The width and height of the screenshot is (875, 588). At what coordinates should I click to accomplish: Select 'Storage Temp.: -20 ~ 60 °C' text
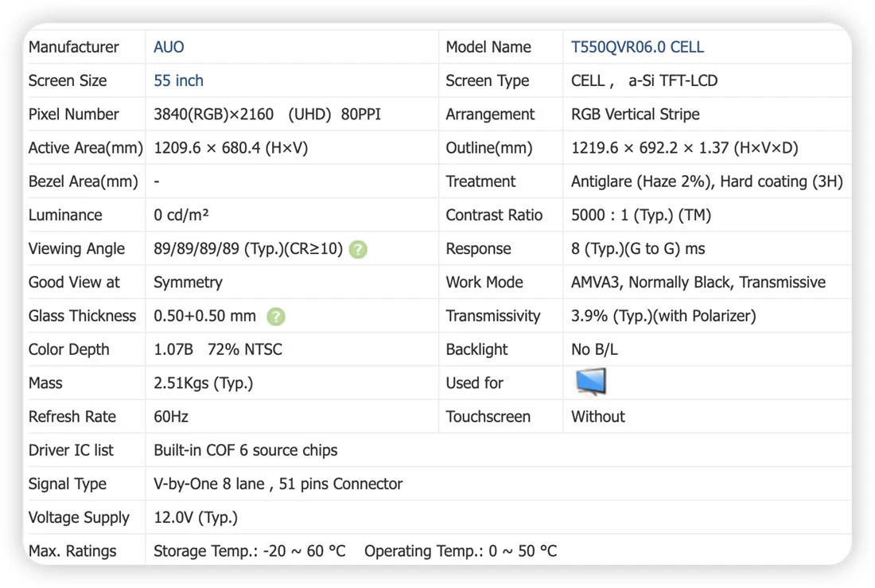(x=250, y=551)
